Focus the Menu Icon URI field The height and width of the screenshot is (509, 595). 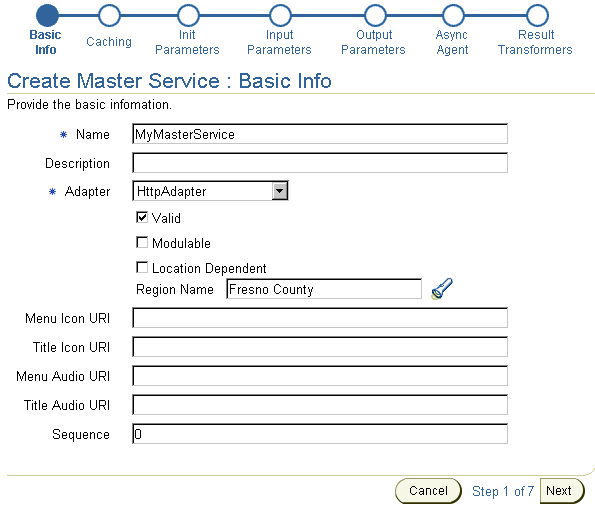(320, 318)
